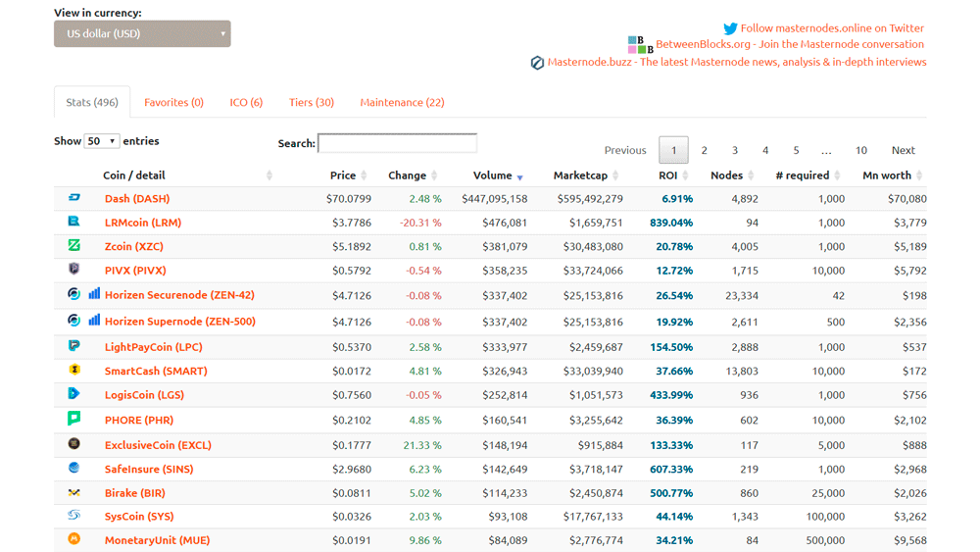Open Follow masternodes.online on Twitter link
Viewport: 980px width, 552px height.
(x=832, y=28)
